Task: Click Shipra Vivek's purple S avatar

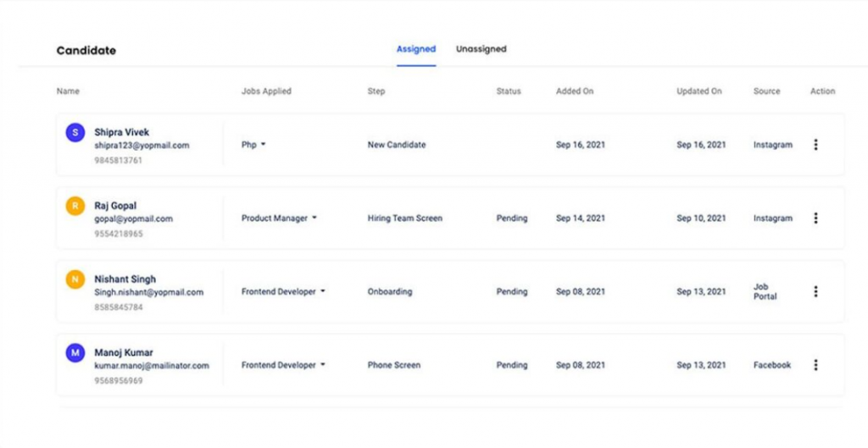Action: tap(75, 132)
